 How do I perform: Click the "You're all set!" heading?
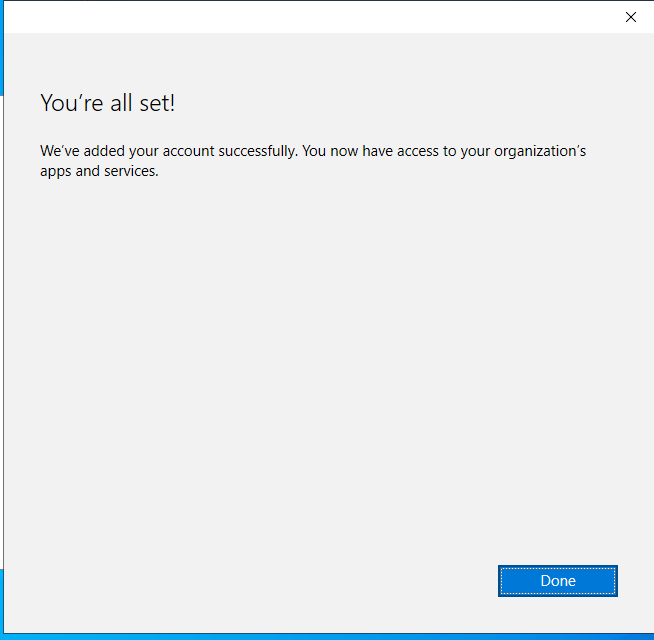pyautogui.click(x=107, y=103)
